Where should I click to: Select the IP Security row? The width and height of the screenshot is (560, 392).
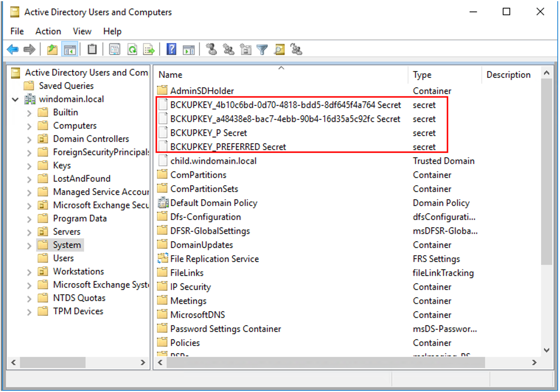click(x=190, y=287)
